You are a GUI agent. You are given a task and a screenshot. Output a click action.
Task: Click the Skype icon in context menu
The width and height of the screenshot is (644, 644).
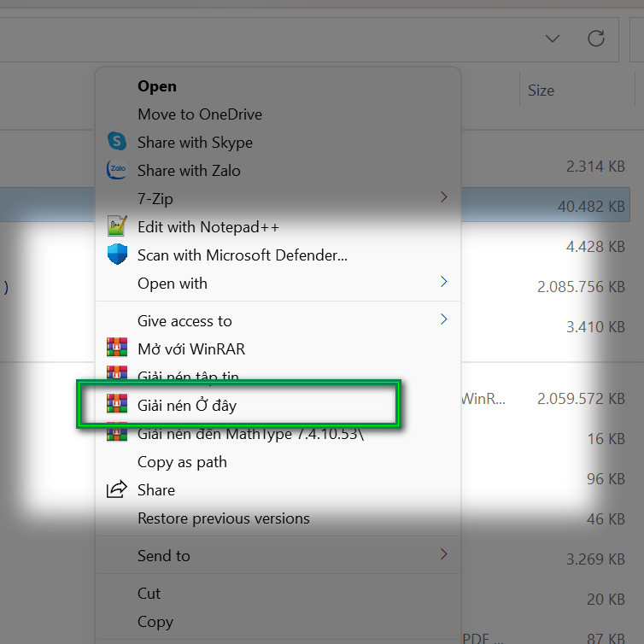pyautogui.click(x=117, y=141)
